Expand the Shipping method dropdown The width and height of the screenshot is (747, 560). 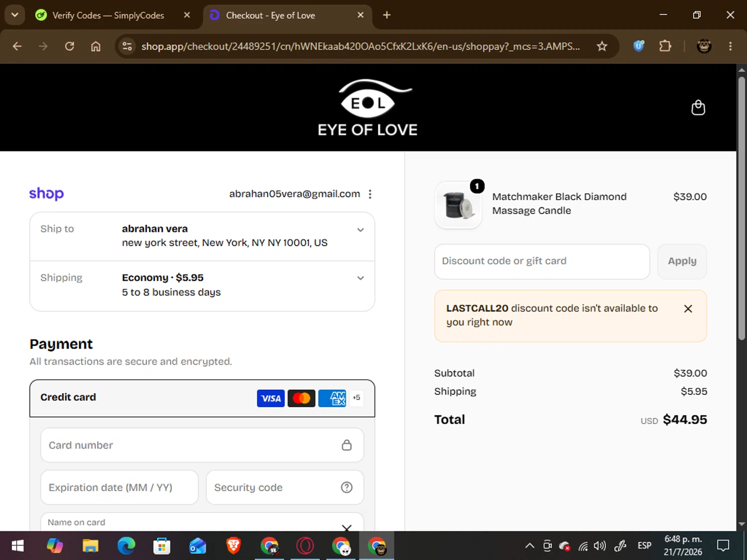361,278
